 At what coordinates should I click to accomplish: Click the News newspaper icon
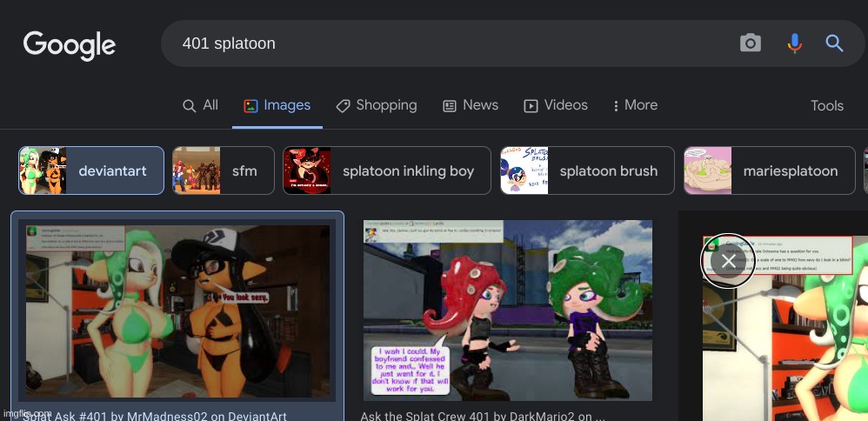coord(450,106)
